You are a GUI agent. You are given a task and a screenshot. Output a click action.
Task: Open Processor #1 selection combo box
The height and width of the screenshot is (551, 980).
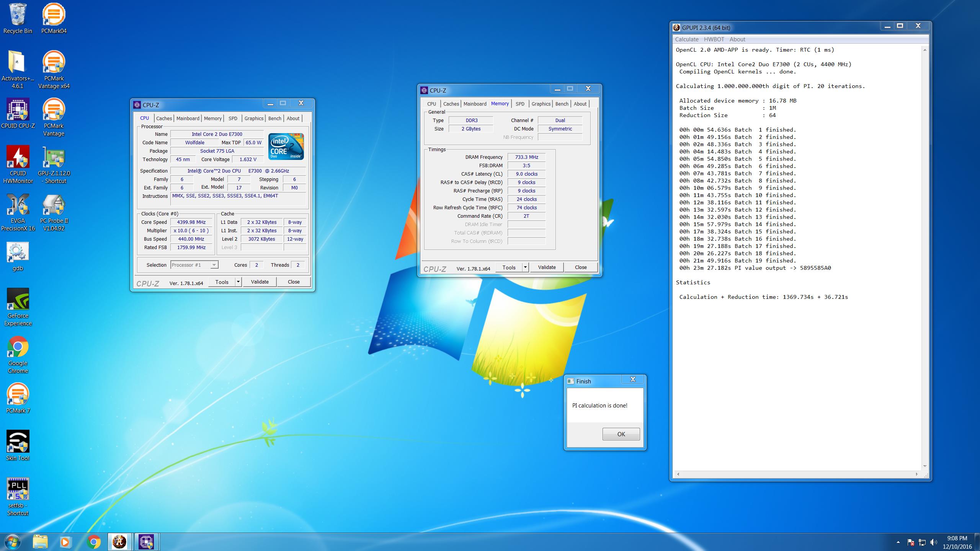pos(194,265)
